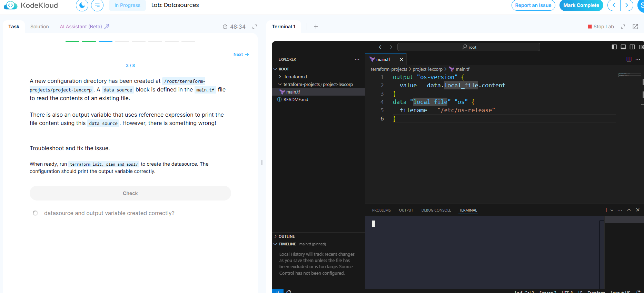
Task: Click main.tf breadcrumb item
Action: tap(459, 69)
